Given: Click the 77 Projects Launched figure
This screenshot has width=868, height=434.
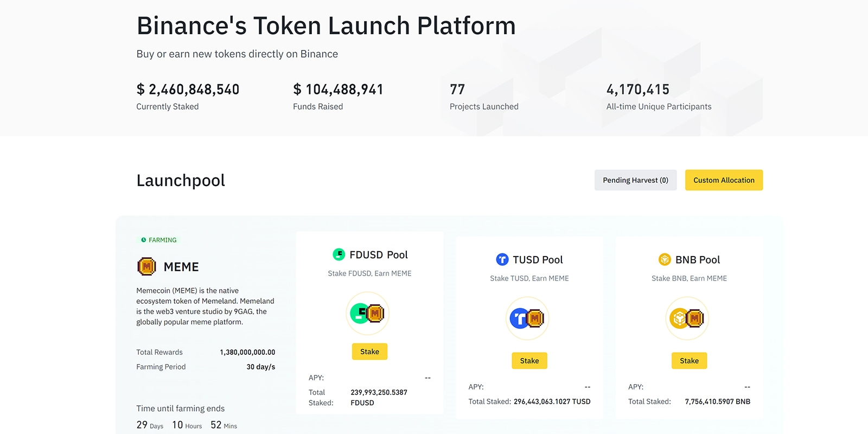Looking at the screenshot, I should point(457,89).
